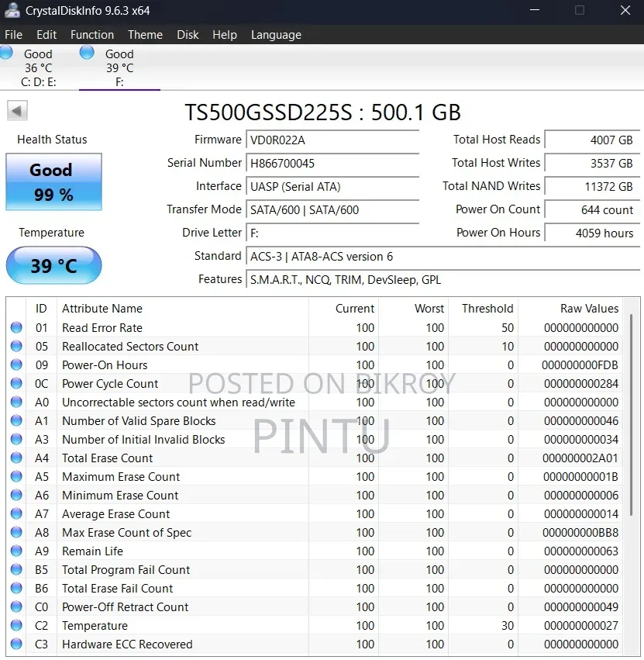Click status orb of Power Cycle Count row
644x660 pixels.
point(16,383)
